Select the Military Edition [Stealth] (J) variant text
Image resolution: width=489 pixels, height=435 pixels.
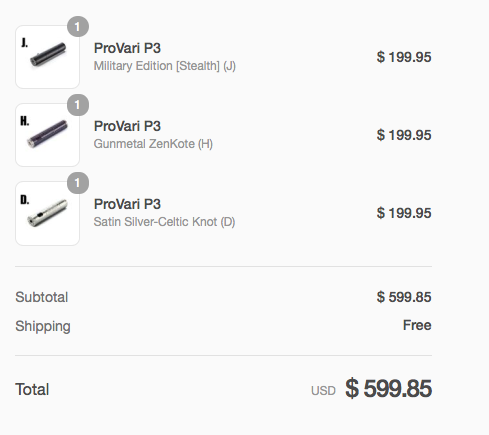click(x=165, y=66)
